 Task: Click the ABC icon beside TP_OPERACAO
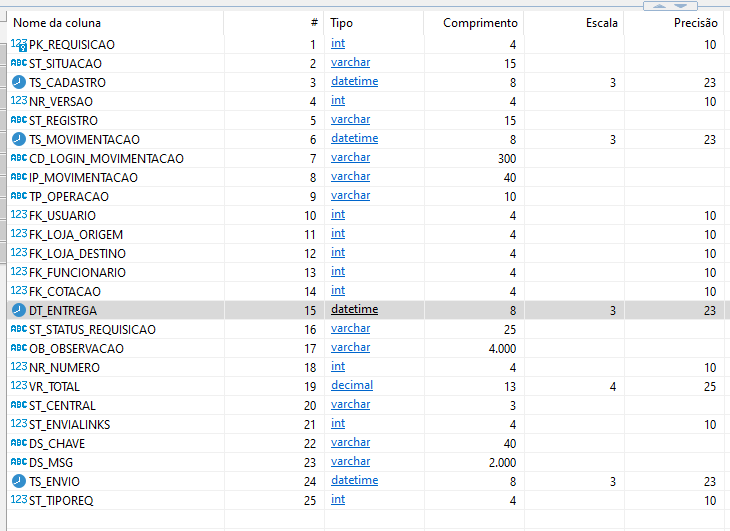click(x=19, y=196)
